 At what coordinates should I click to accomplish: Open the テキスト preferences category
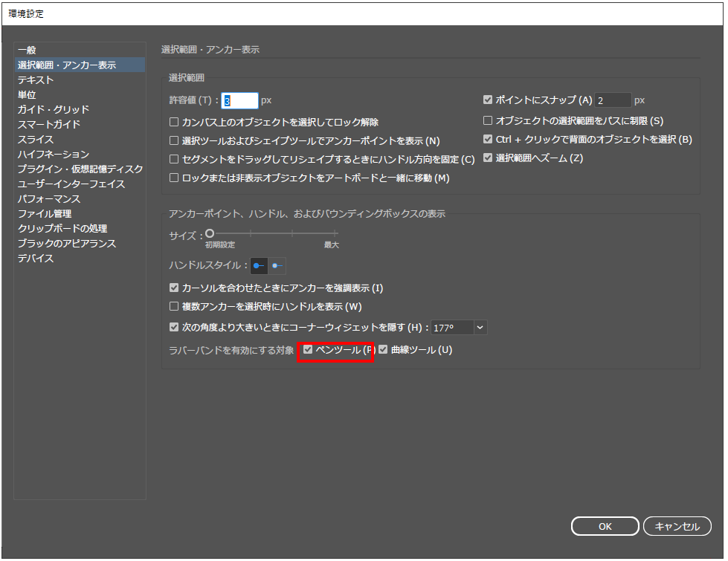coord(36,80)
